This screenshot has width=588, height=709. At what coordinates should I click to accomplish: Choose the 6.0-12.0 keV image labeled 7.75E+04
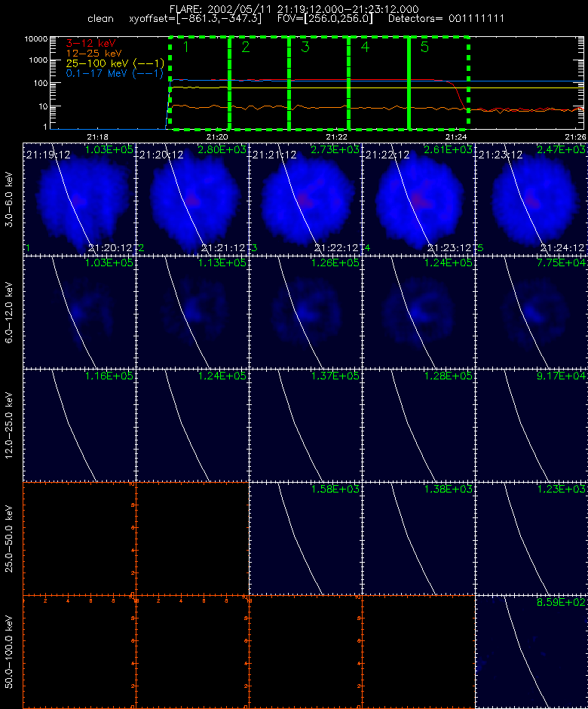[531, 312]
